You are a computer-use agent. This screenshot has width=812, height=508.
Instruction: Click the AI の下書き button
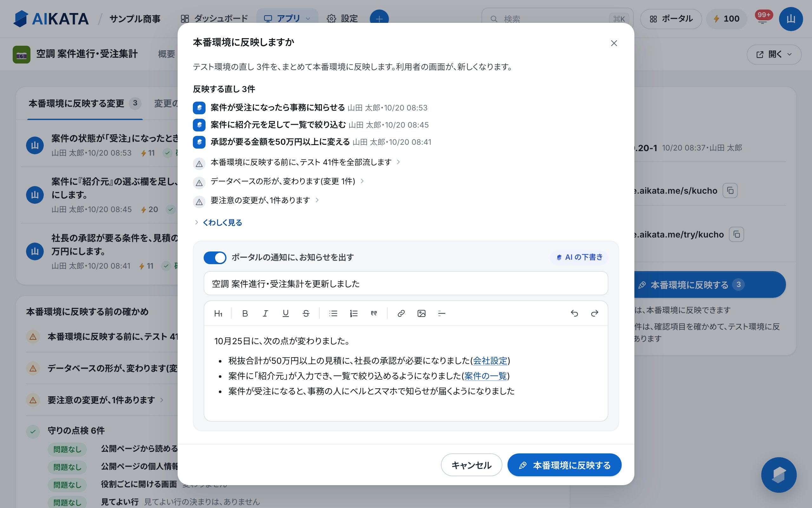click(x=579, y=257)
